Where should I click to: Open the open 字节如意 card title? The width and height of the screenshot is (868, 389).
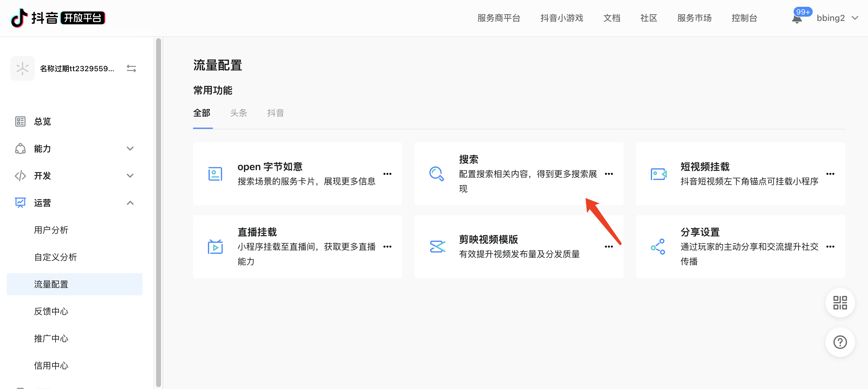[270, 167]
